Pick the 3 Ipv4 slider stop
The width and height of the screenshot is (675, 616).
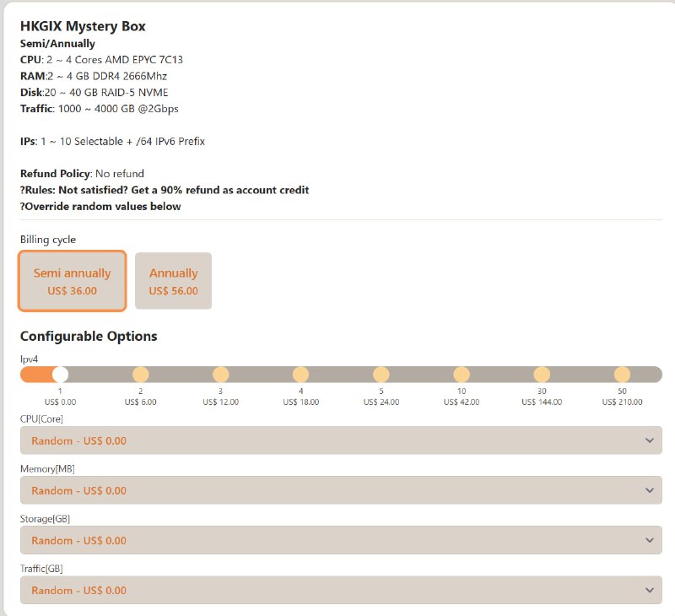point(220,375)
